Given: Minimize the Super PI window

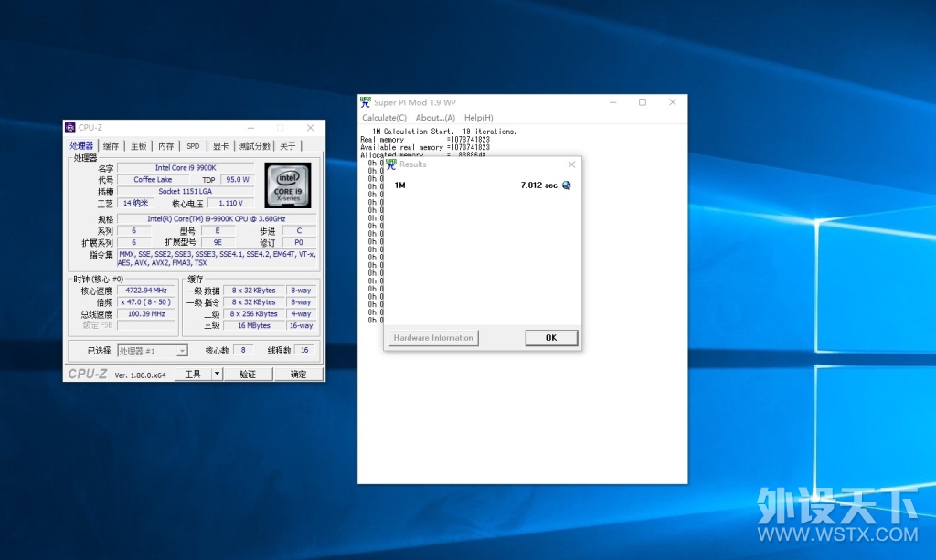Looking at the screenshot, I should [x=612, y=102].
